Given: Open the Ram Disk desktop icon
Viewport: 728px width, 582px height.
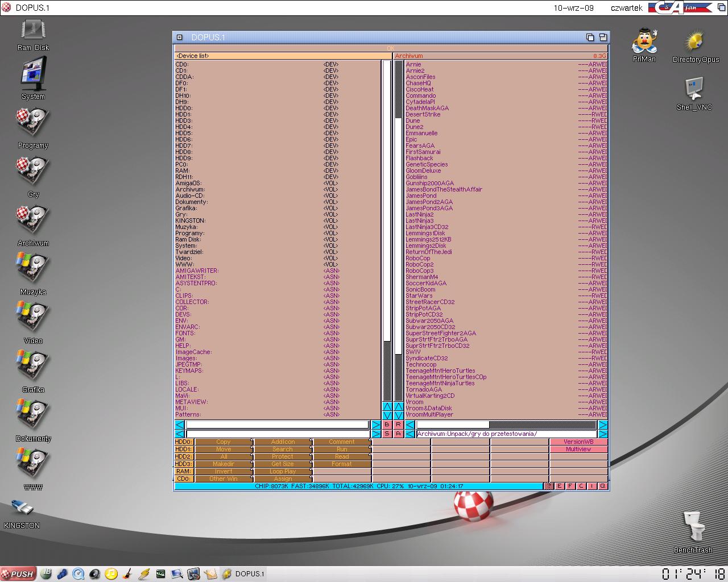Looking at the screenshot, I should (33, 30).
